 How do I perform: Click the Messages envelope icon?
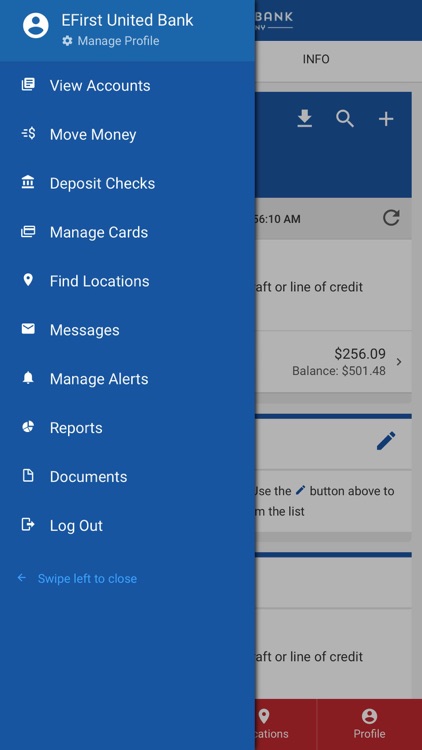click(28, 329)
